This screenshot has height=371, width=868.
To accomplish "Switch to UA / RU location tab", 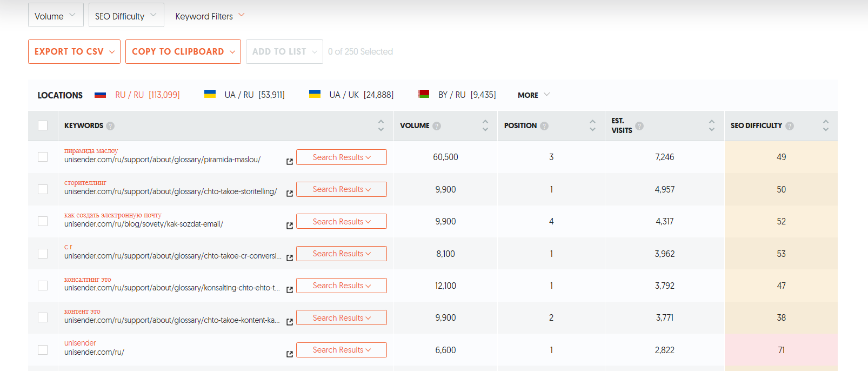I will coord(255,95).
